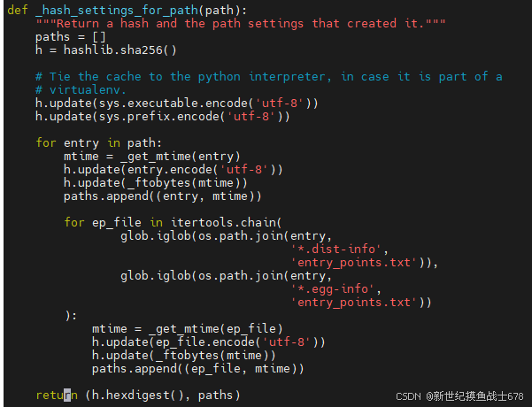Click the string '*.dist-info'
Screen dimensions: 532x407
click(335, 250)
